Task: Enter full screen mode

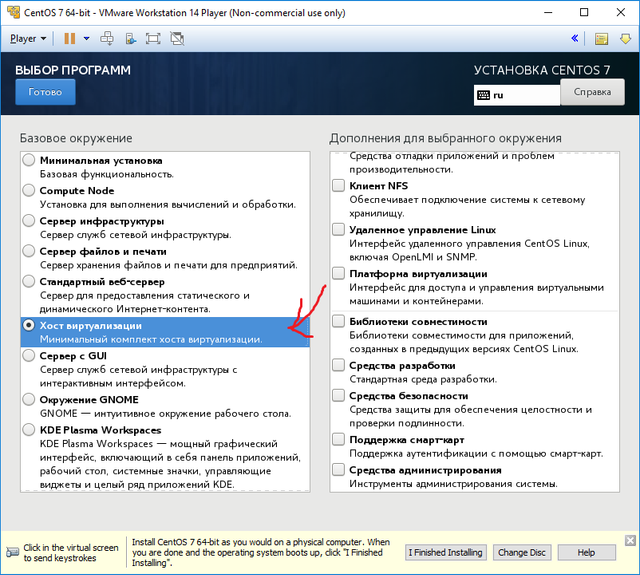Action: [153, 39]
